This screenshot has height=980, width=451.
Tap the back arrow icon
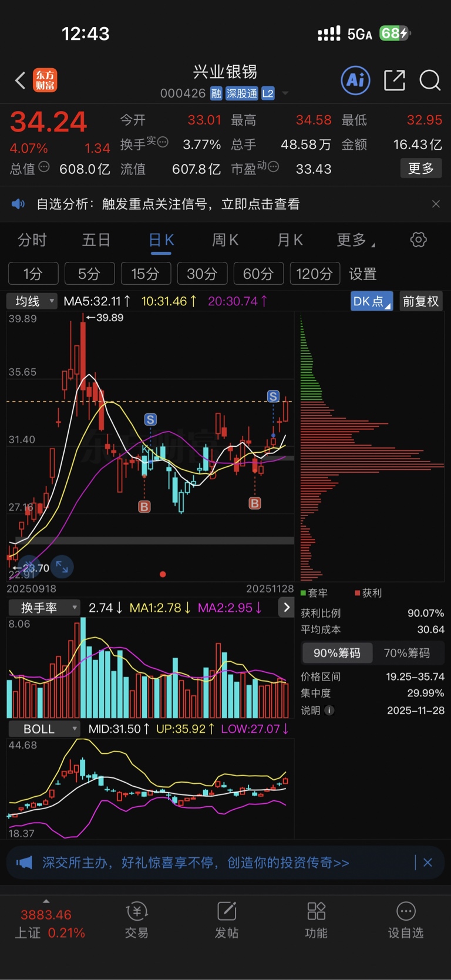point(21,80)
